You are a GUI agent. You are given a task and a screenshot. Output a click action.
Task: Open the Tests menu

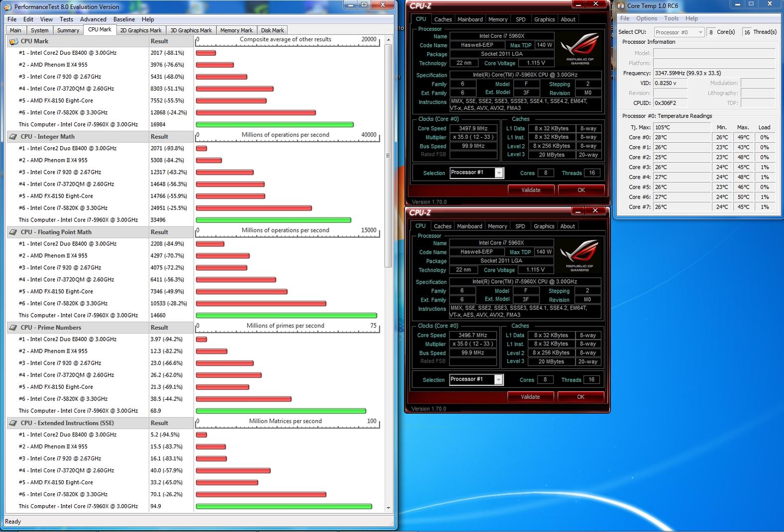coord(66,19)
